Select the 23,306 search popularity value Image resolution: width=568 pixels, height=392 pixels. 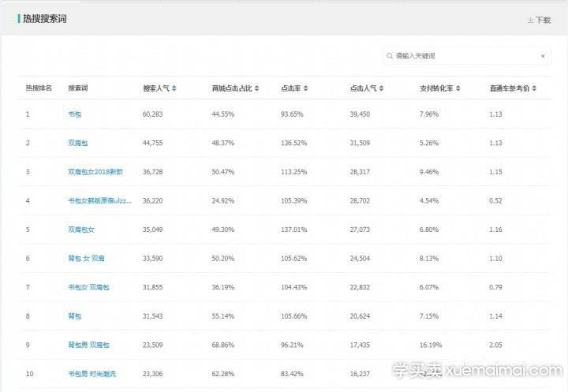click(152, 374)
